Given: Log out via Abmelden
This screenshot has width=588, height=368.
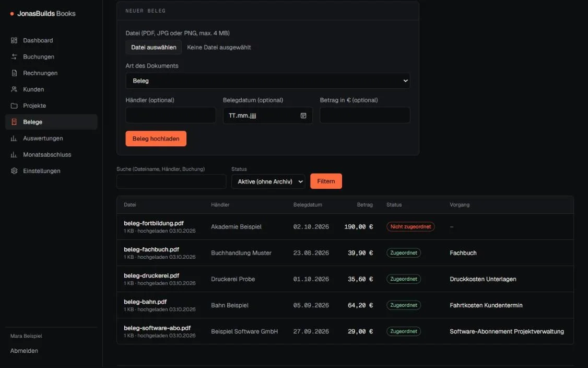Looking at the screenshot, I should click(24, 351).
